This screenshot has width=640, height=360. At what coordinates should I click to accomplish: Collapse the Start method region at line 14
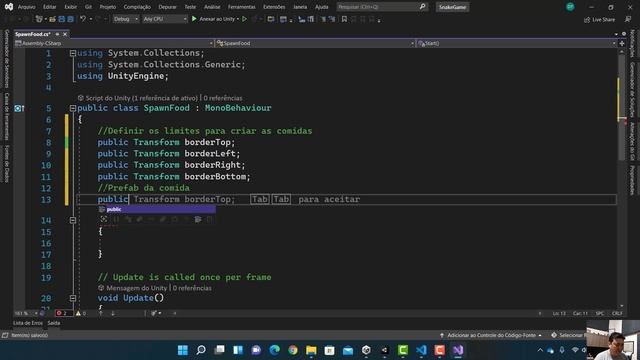tap(73, 220)
